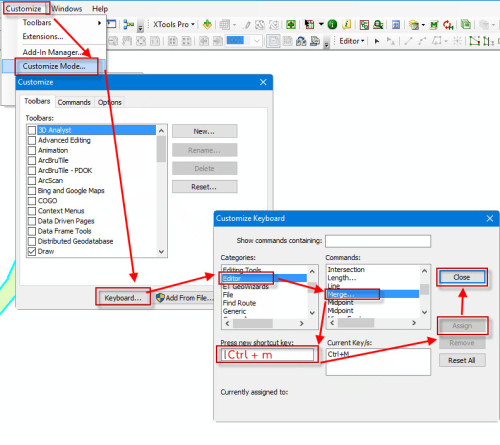Select Customize Mode menu entry
Screen dimensions: 500x445
[54, 66]
